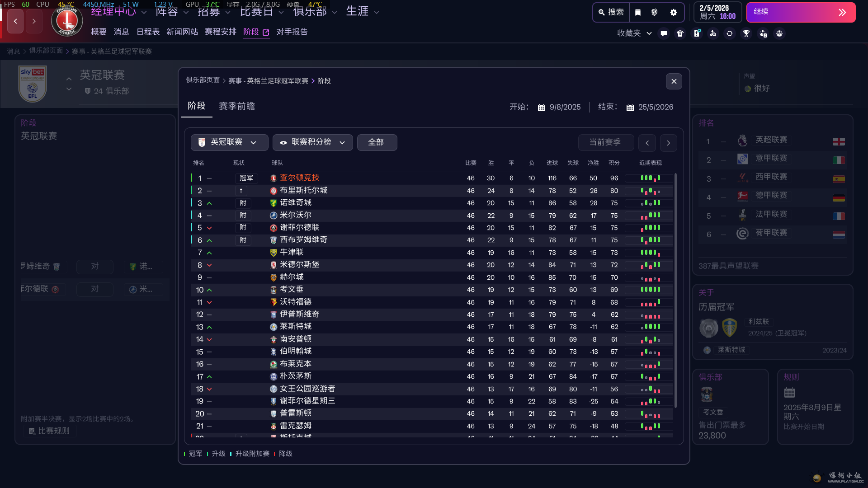Toggle the 全部 filter button
Image resolution: width=868 pixels, height=488 pixels.
point(377,142)
